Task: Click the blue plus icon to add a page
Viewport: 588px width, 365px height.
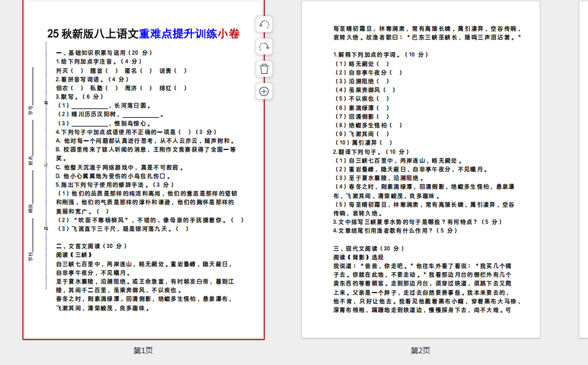Action: point(264,91)
